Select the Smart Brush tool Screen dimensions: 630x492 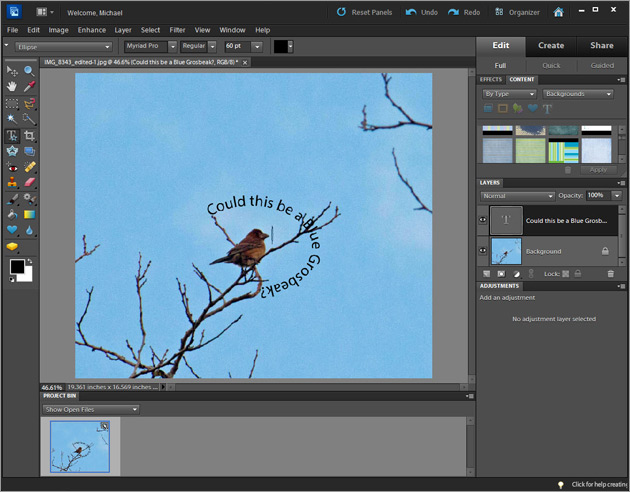29,199
